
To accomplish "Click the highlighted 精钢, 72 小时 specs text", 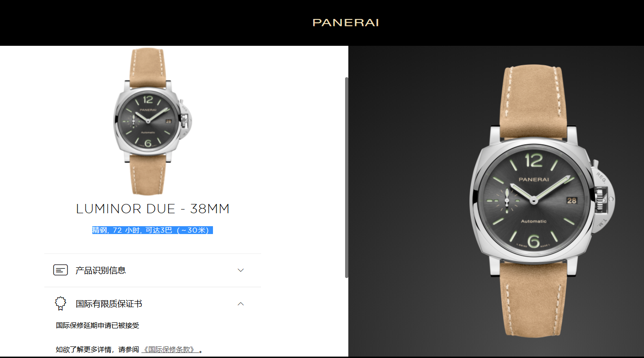I will (152, 230).
